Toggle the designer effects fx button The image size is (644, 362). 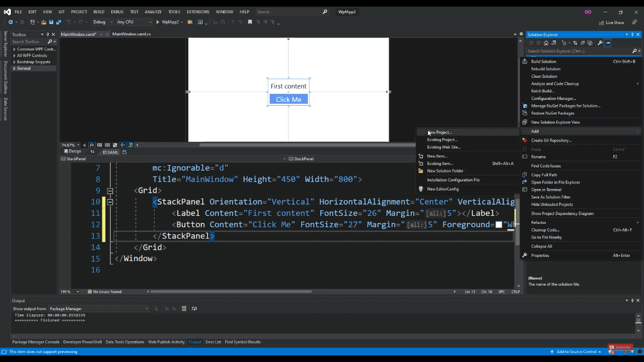click(x=92, y=145)
